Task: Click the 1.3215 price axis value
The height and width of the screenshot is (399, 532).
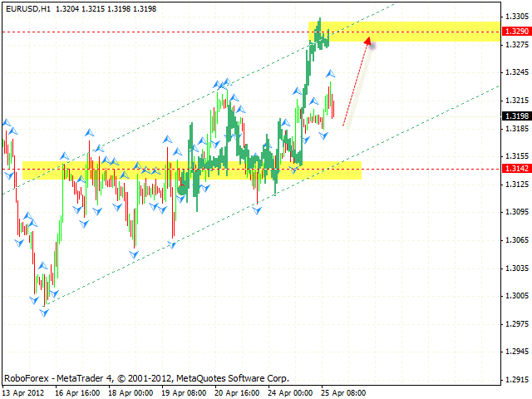Action: (517, 101)
